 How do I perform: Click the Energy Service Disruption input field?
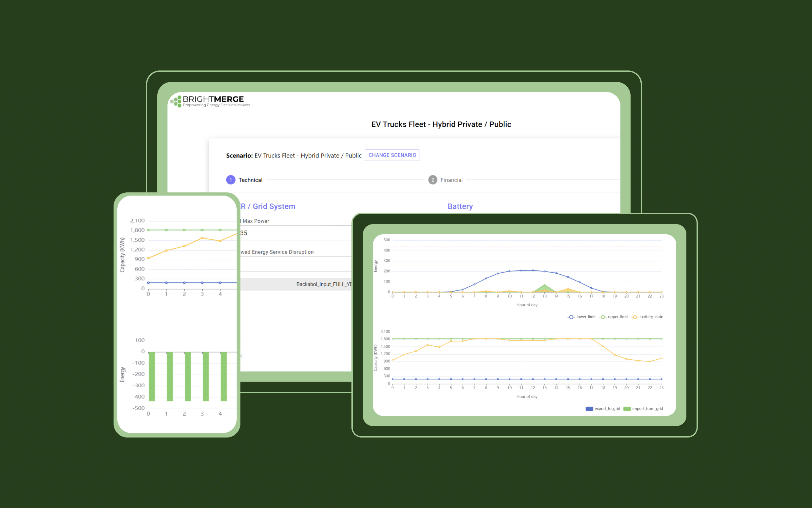(296, 264)
